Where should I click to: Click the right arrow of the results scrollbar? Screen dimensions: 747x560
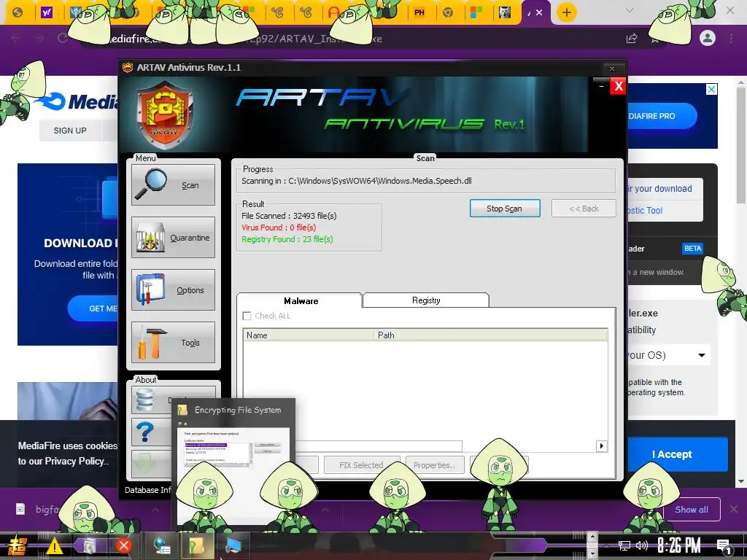pos(601,446)
